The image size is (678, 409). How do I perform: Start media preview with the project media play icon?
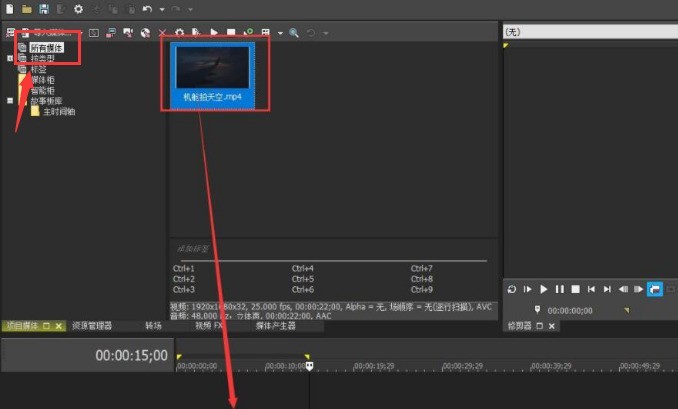coord(214,32)
